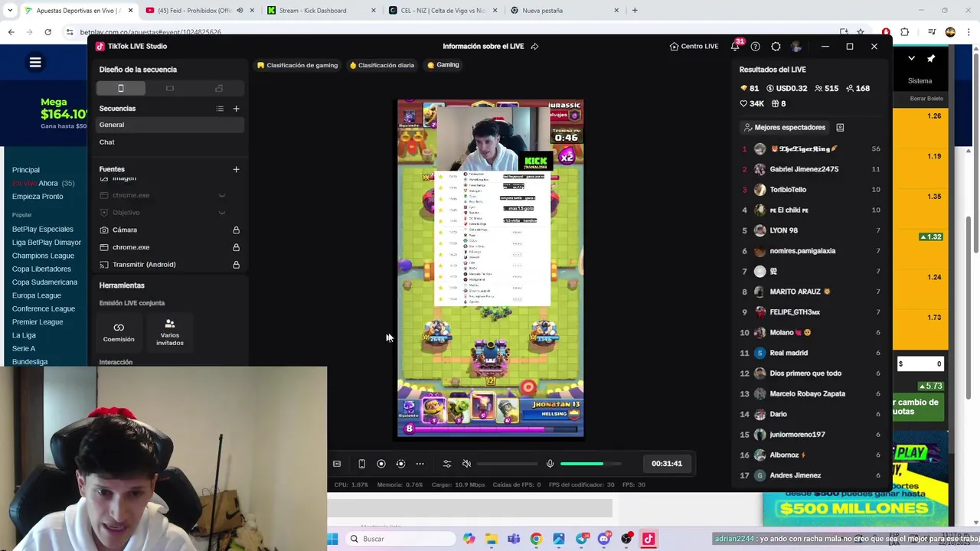Select viewer ToribioTello
The image size is (980, 551).
click(x=810, y=190)
